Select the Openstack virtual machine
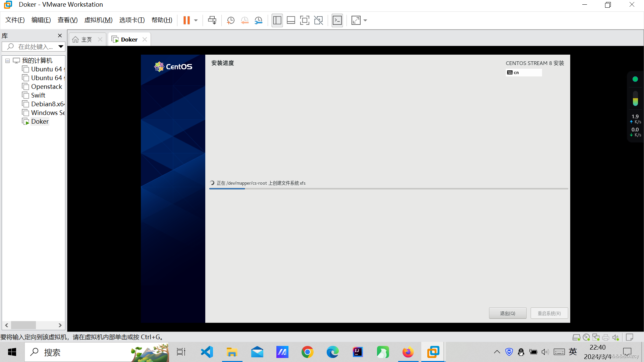The width and height of the screenshot is (644, 362). 46,86
